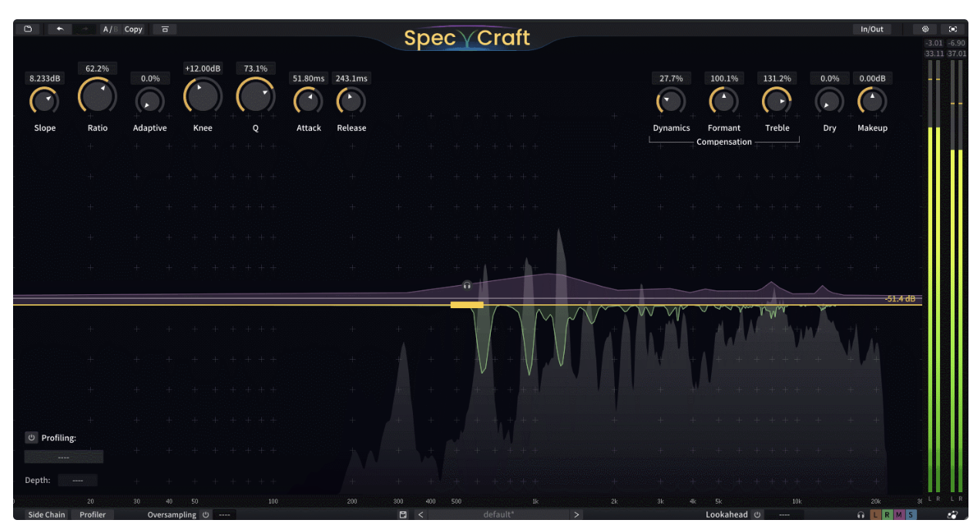This screenshot has width=980, height=530.
Task: Click the Slope knob
Action: 45,101
